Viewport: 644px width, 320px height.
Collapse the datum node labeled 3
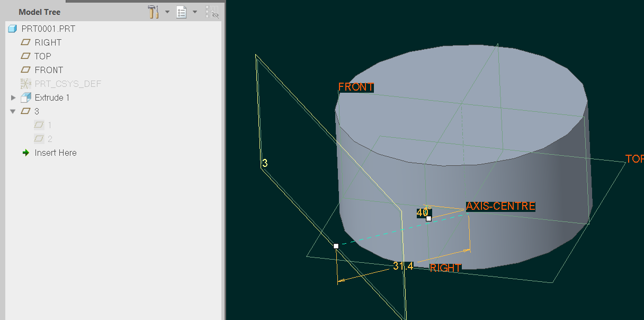click(x=13, y=111)
